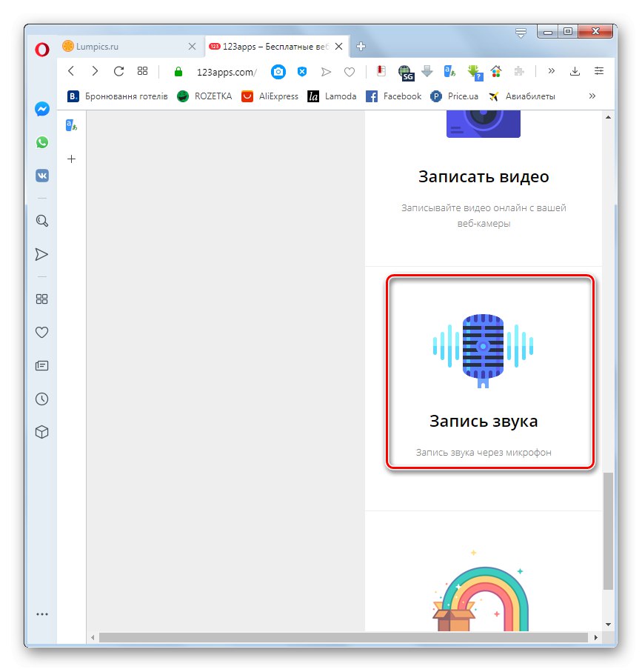642x672 pixels.
Task: Click the green site security padlock
Action: coord(178,72)
